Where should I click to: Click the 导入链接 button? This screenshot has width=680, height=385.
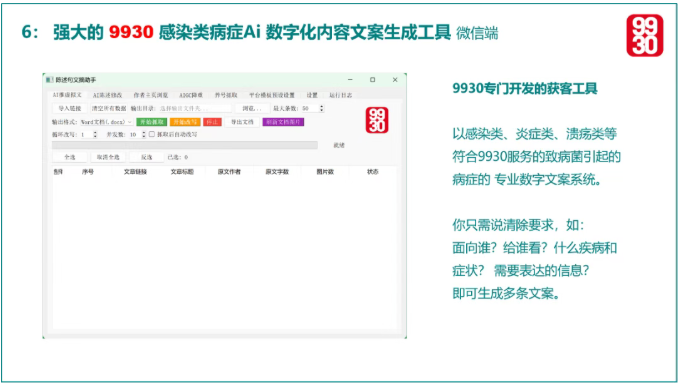70,108
